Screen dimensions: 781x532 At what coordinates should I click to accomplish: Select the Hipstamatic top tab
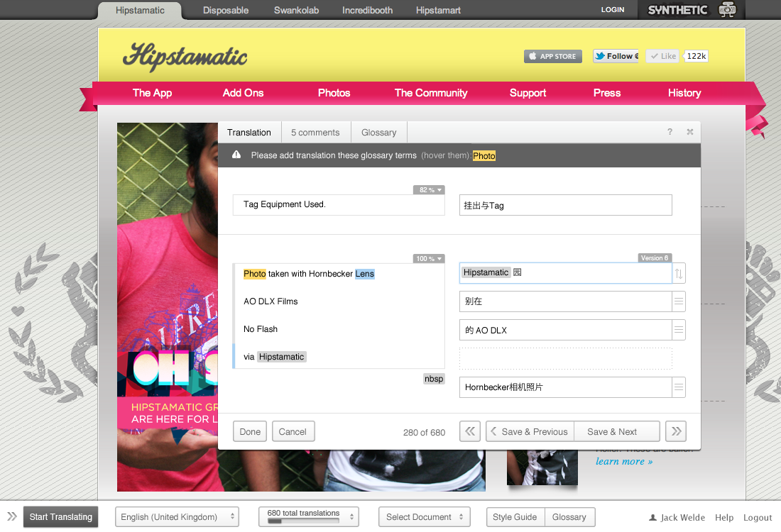coord(140,10)
